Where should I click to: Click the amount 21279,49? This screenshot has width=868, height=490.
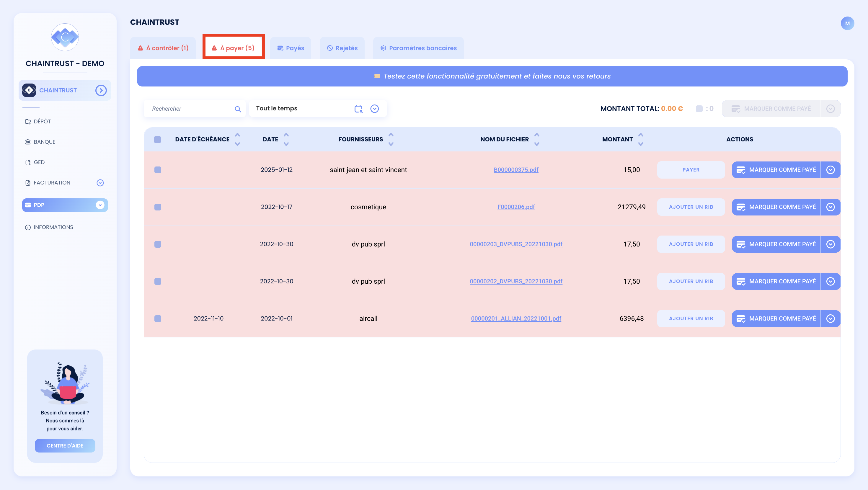(632, 207)
